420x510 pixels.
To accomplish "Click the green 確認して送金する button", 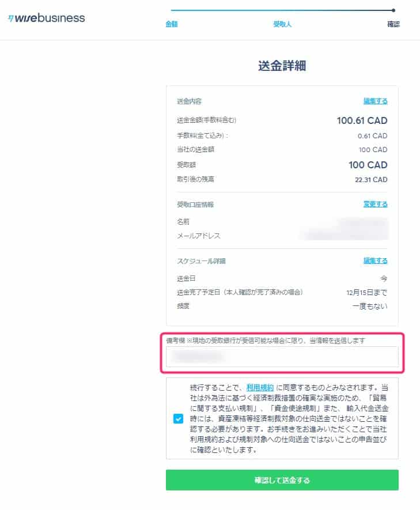I will click(x=282, y=480).
